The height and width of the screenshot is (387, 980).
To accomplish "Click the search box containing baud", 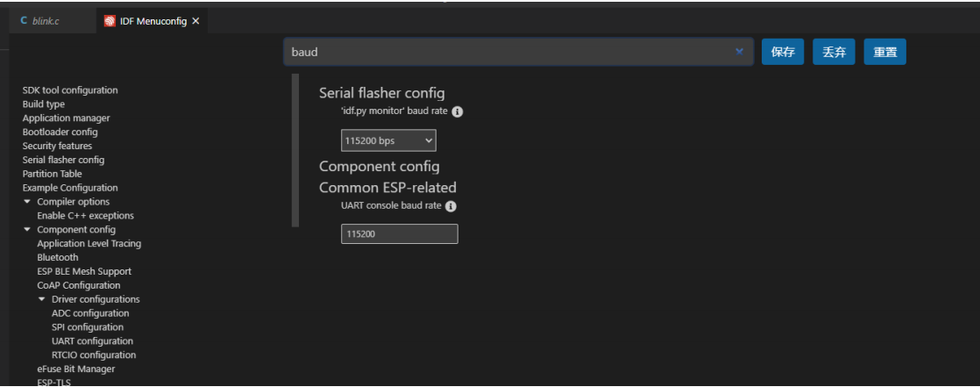I will pyautogui.click(x=517, y=52).
